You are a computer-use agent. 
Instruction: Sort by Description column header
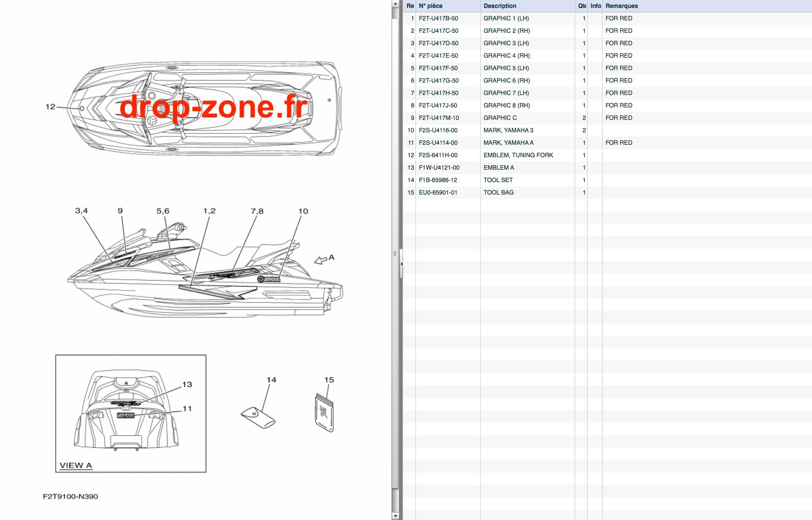[527, 6]
